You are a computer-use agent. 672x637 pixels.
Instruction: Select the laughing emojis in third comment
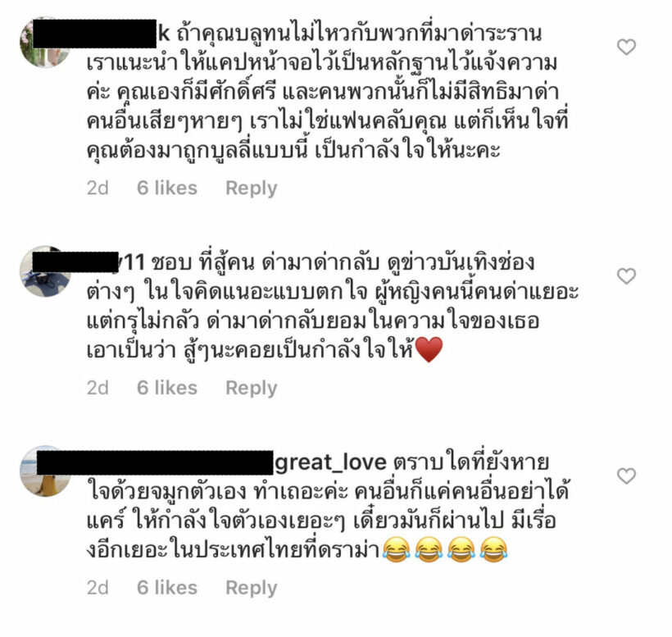[445, 549]
